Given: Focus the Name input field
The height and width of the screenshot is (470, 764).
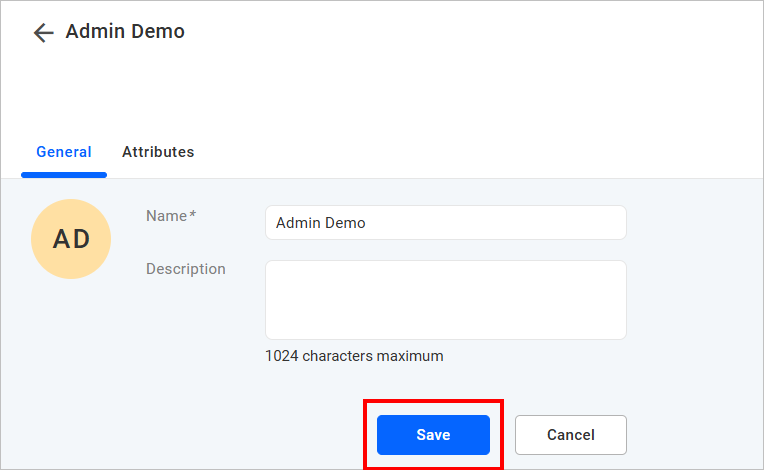Looking at the screenshot, I should click(x=445, y=223).
